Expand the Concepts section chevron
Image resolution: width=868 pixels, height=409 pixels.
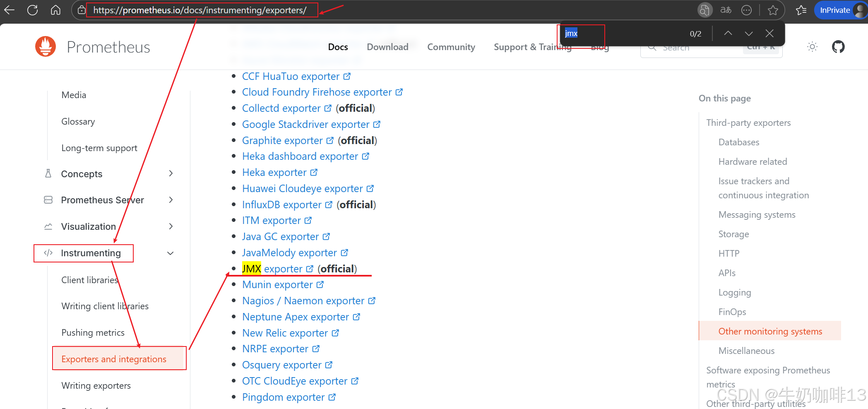[171, 173]
